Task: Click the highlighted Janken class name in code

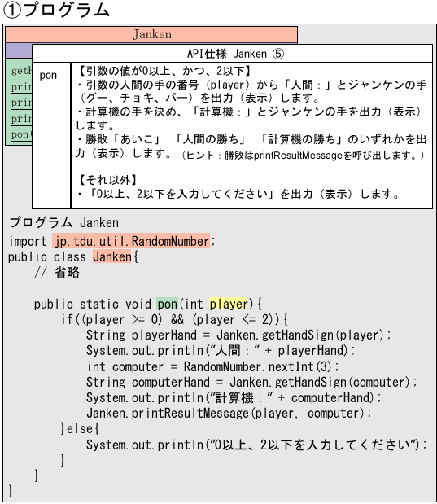Action: tap(112, 256)
